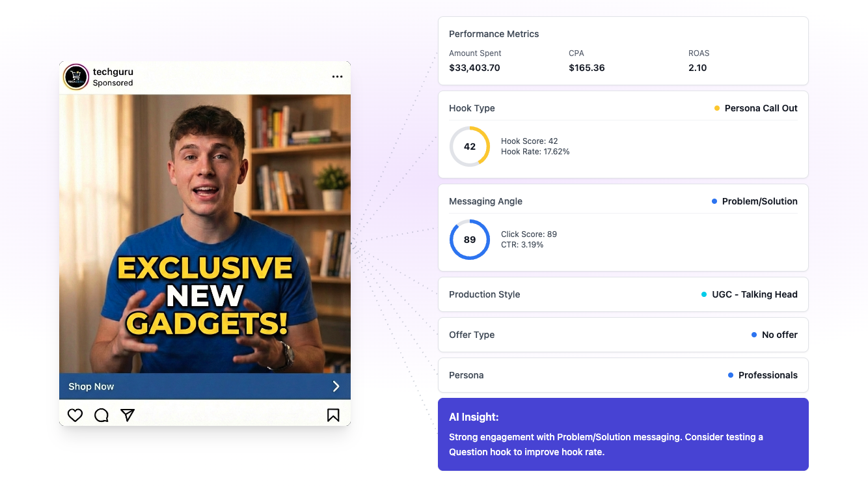Save the post with the bookmark icon

(333, 415)
